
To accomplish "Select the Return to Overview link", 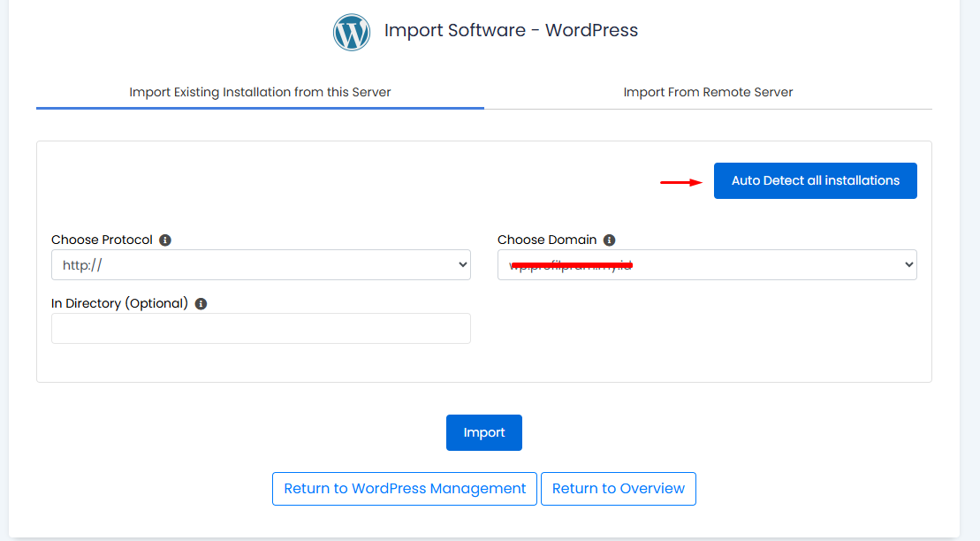I will pyautogui.click(x=618, y=489).
